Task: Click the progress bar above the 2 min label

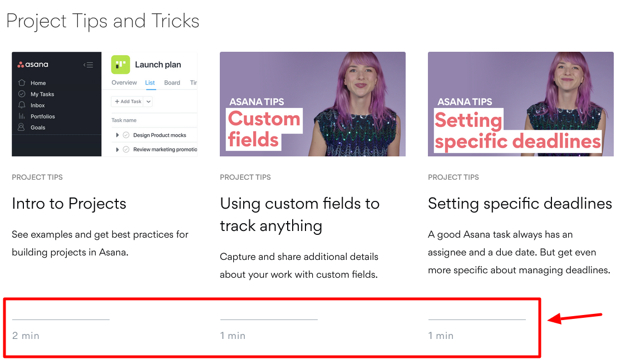Action: click(x=61, y=318)
